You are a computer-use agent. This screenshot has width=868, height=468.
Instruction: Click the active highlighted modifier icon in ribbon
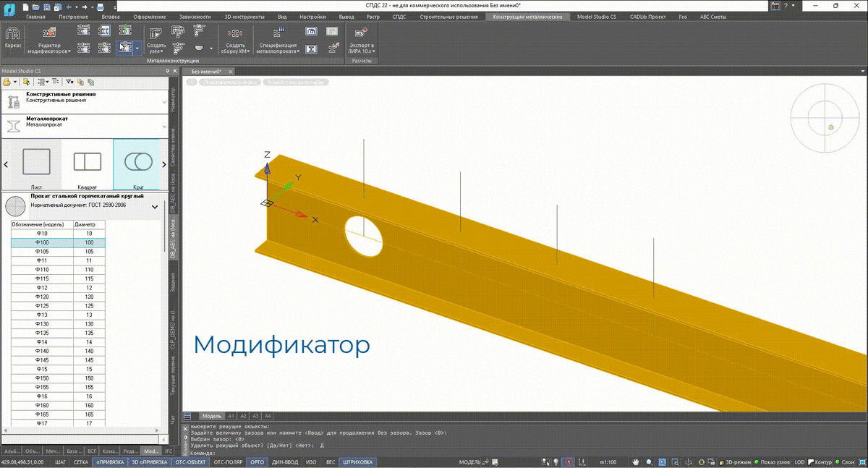pyautogui.click(x=124, y=48)
